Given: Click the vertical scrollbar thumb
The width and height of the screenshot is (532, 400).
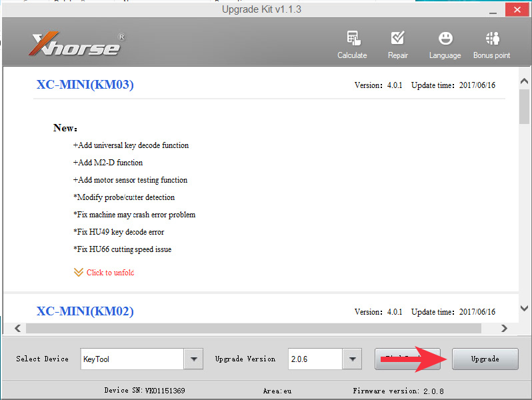Looking at the screenshot, I should coord(524,107).
